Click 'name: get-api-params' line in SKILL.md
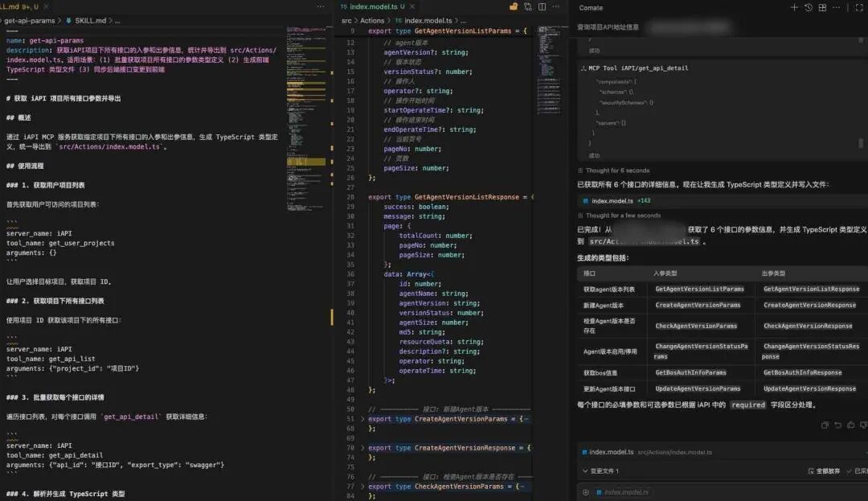The width and height of the screenshot is (868, 501). coord(45,40)
